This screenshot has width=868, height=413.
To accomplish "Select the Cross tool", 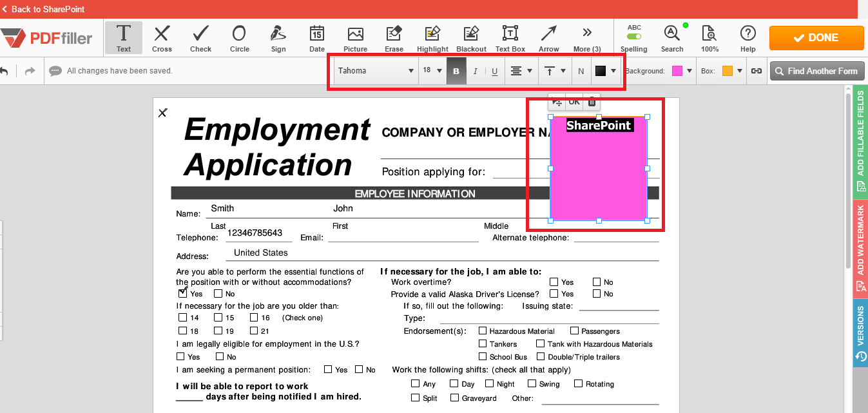I will point(162,37).
